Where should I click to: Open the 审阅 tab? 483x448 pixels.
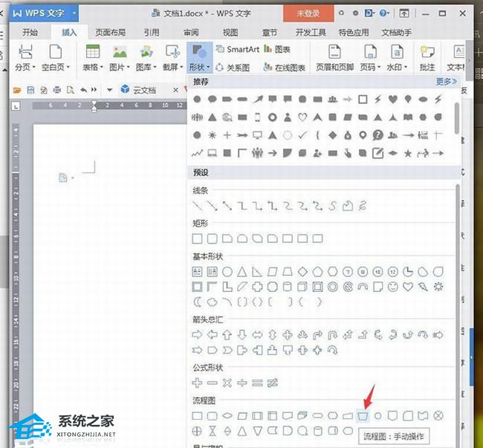[191, 33]
